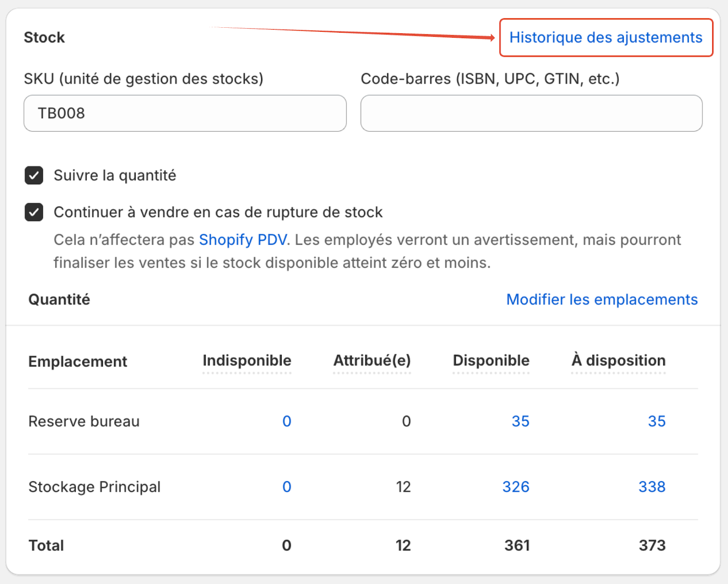Click the Suivre la quantité label text
Image resolution: width=728 pixels, height=584 pixels.
[115, 176]
